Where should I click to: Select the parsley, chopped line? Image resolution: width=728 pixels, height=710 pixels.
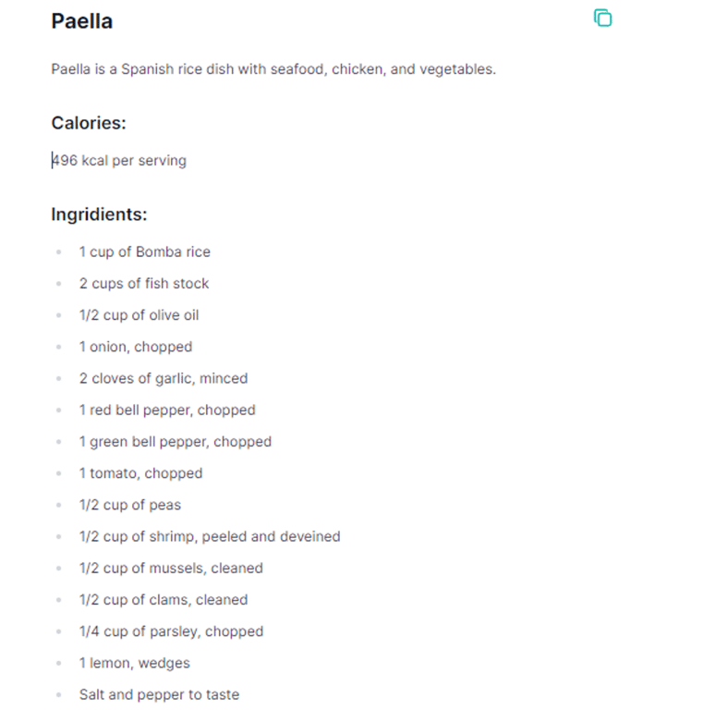click(171, 631)
